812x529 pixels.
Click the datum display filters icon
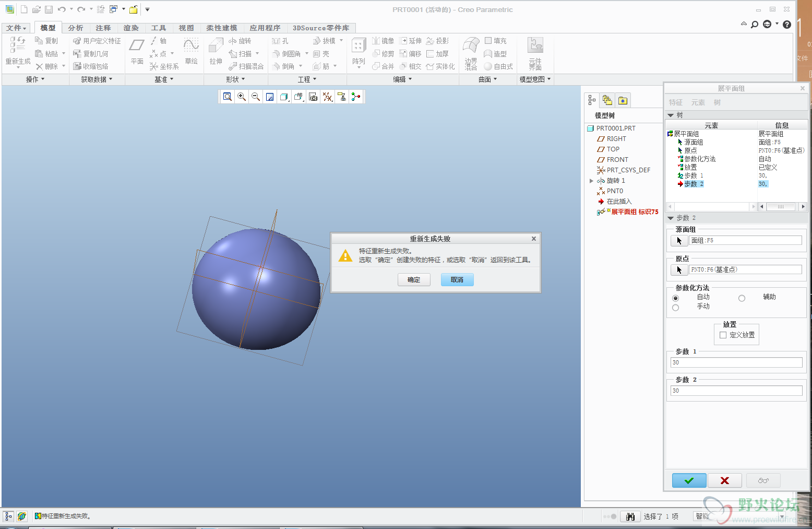click(x=327, y=97)
